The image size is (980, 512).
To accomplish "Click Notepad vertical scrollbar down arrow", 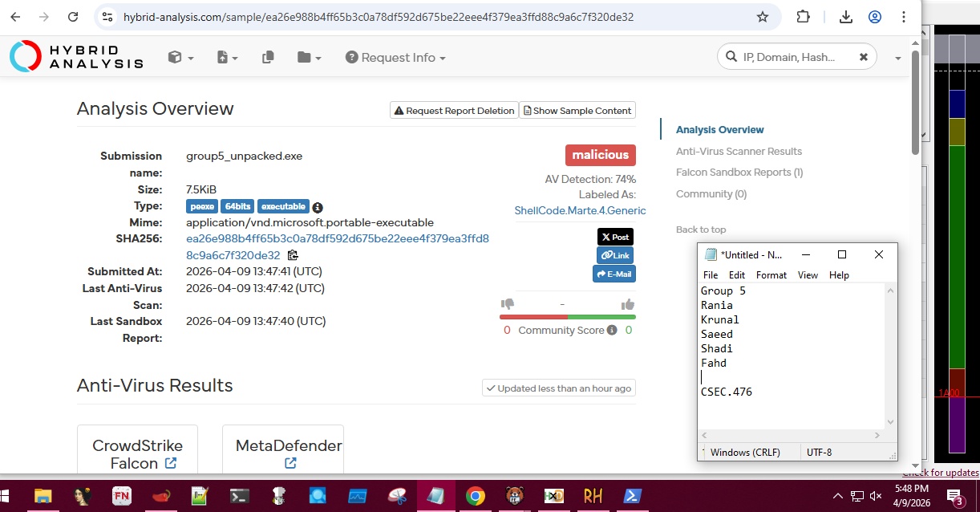I will 890,422.
